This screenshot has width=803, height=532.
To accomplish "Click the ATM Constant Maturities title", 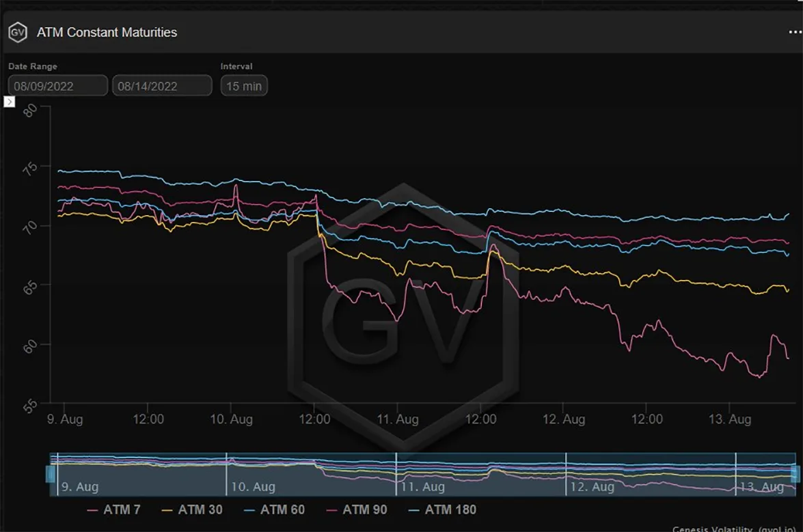I will coord(107,32).
